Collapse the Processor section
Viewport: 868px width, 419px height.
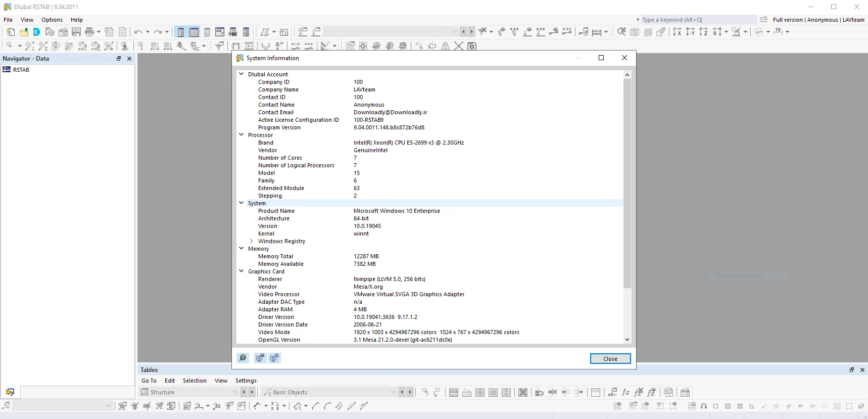pyautogui.click(x=242, y=134)
